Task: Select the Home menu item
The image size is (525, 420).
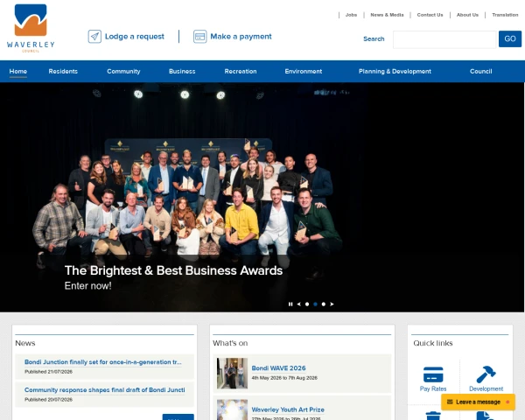Action: [18, 72]
